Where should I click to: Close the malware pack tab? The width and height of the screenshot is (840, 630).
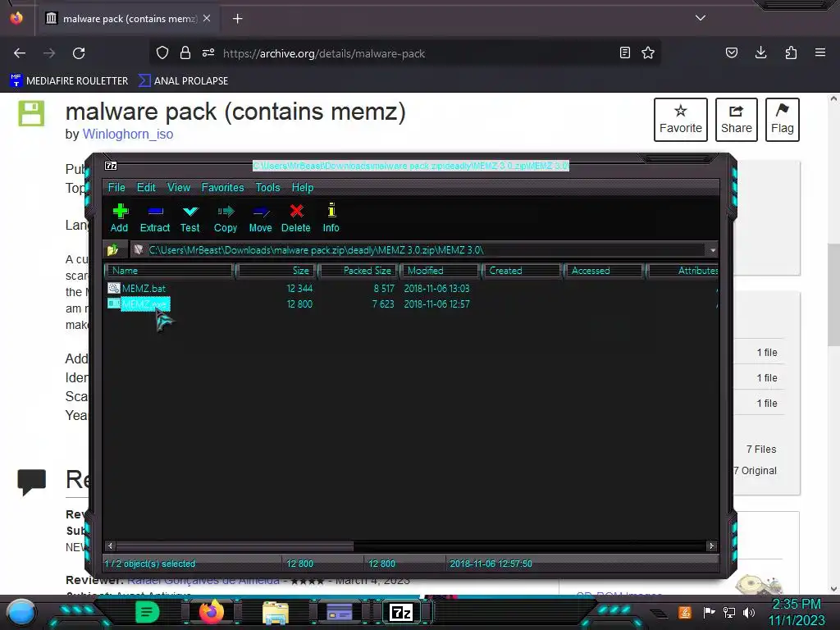coord(207,18)
